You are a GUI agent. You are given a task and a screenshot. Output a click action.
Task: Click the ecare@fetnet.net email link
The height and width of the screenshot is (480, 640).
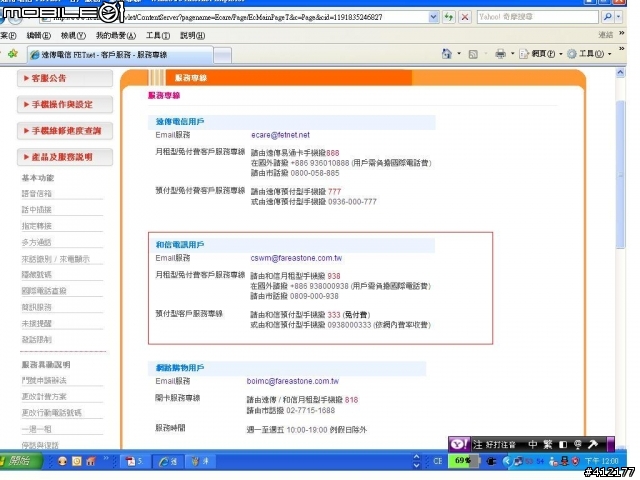(280, 135)
